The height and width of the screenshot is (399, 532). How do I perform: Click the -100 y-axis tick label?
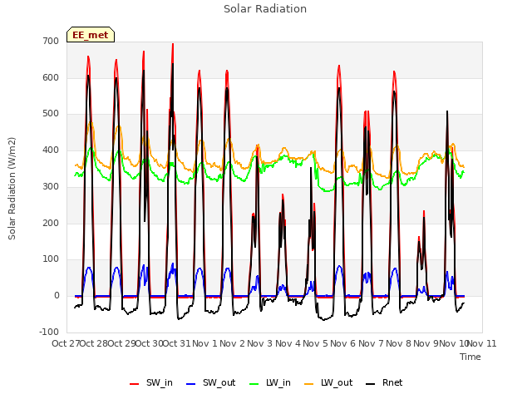(49, 332)
